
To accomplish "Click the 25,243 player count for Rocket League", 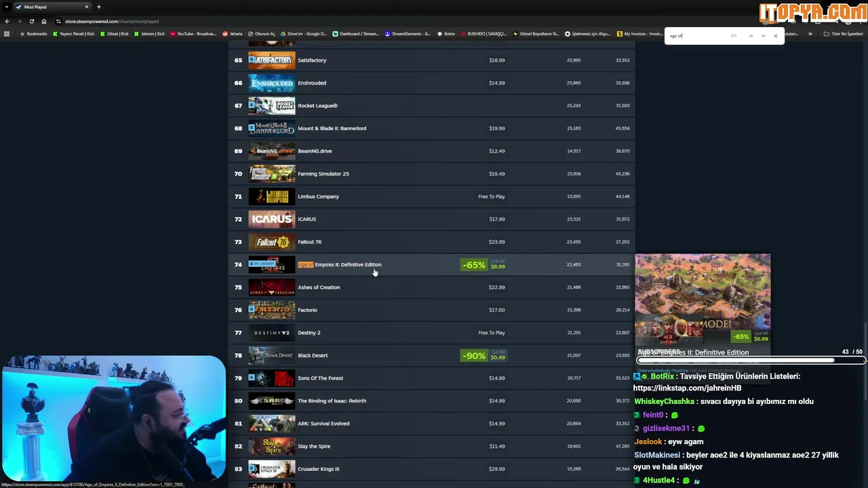I will click(573, 106).
